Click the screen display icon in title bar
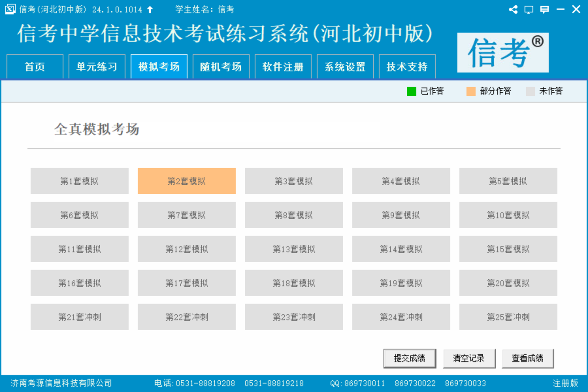 point(529,9)
